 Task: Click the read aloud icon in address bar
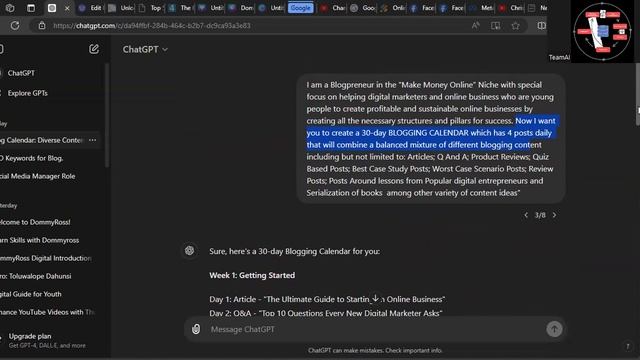pyautogui.click(x=476, y=25)
